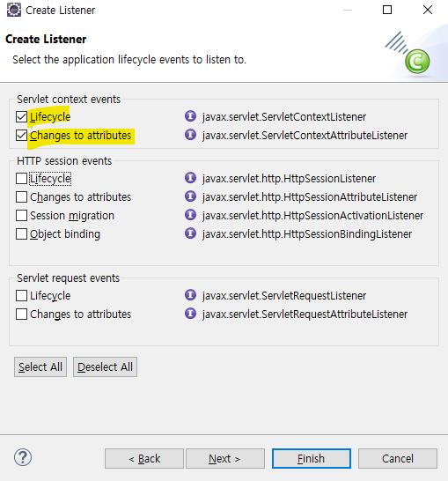Return to previous page with Back
The height and width of the screenshot is (481, 448).
144,459
